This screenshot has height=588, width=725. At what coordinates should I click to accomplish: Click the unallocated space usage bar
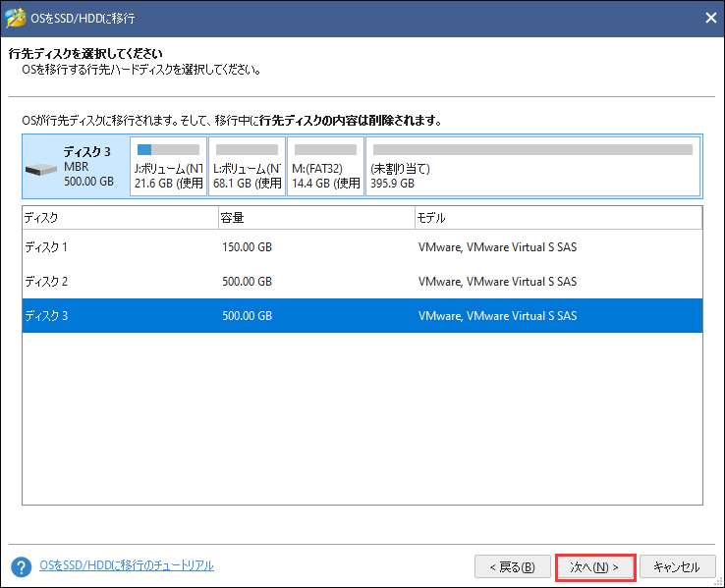coord(532,149)
